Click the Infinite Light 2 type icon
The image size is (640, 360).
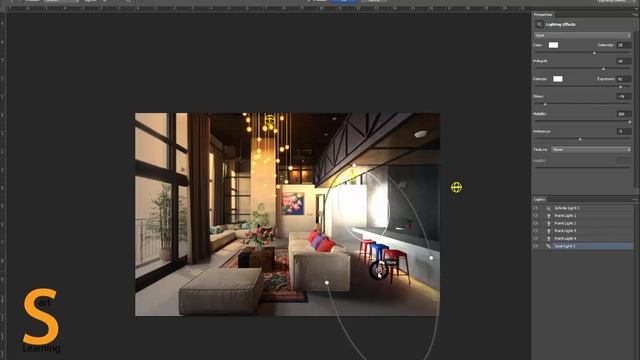(549, 208)
